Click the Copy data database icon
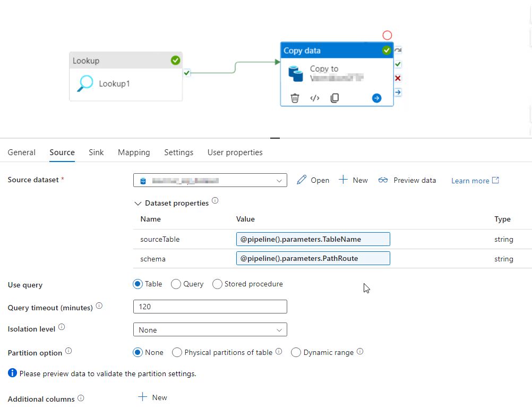The image size is (532, 407). point(296,74)
